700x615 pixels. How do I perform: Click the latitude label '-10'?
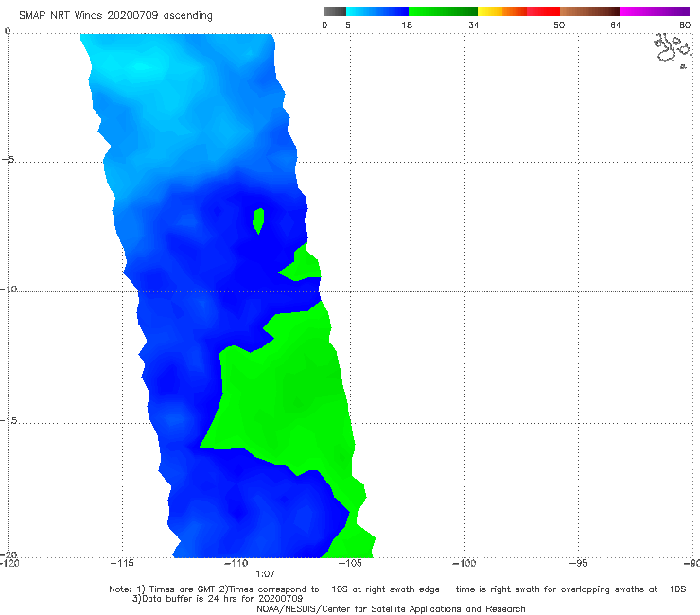point(9,289)
